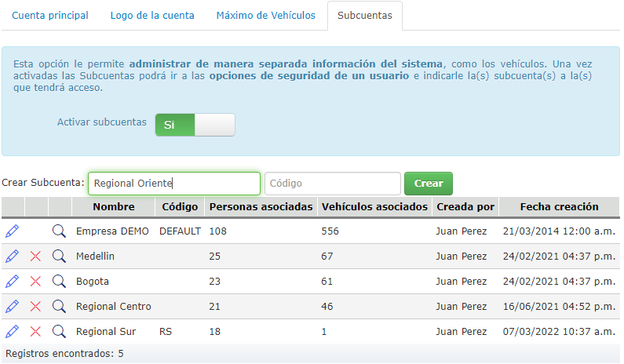Focus the subaccount name field with Regional Oriente
The width and height of the screenshot is (624, 364).
click(174, 184)
